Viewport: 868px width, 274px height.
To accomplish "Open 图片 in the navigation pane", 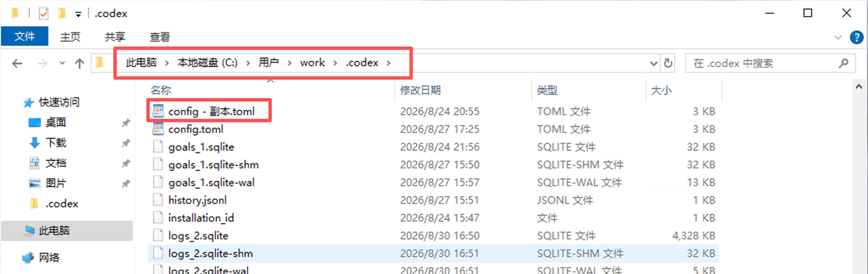I will coord(56,183).
